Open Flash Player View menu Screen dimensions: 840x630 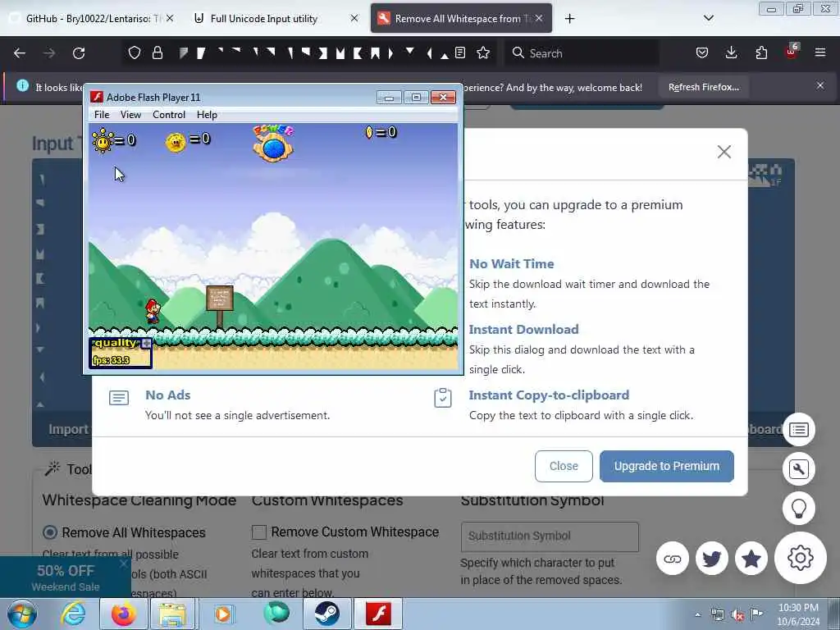click(130, 115)
